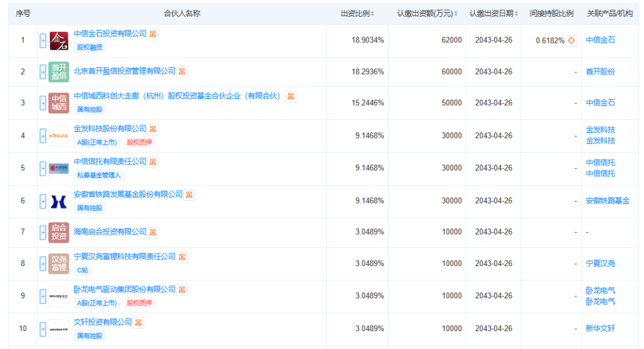Viewport: 644px width, 349px height.
Task: Click the 首开盈信 green logo
Action: pos(58,72)
